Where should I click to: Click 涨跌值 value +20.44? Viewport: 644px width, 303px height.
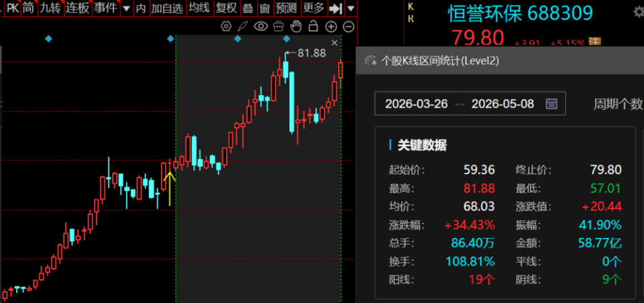tap(602, 206)
